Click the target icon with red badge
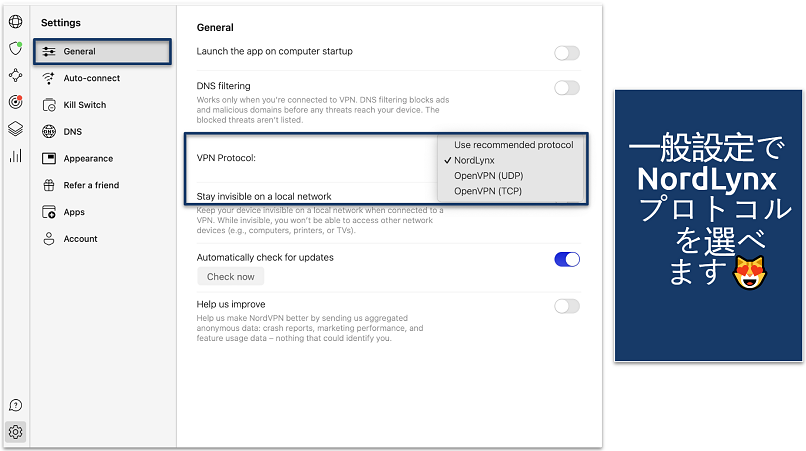The height and width of the screenshot is (451, 806). tap(15, 102)
